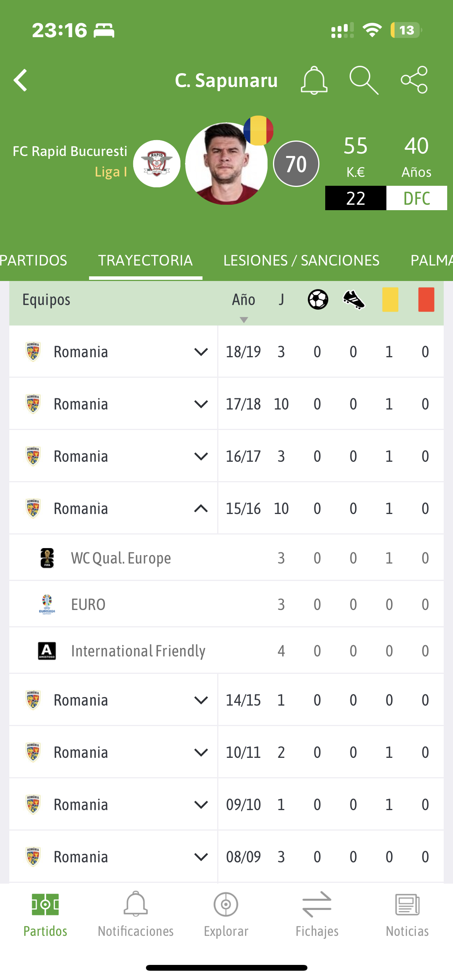Tap the FC Rapid Bucuresti club crest
Image resolution: width=453 pixels, height=980 pixels.
157,164
